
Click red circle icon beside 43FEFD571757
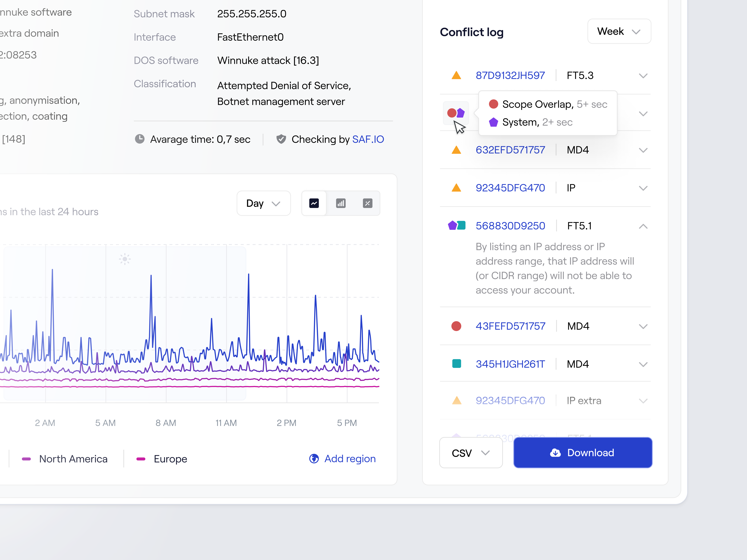point(456,326)
